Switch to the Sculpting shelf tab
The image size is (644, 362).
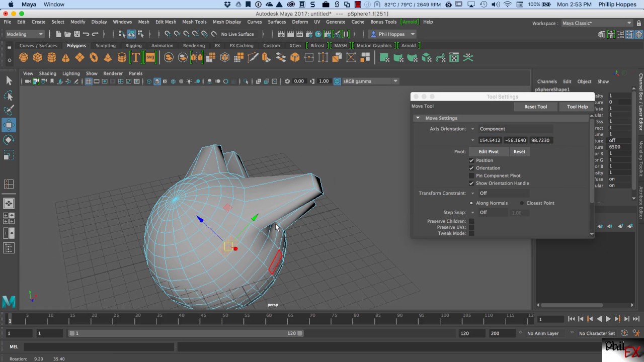point(105,45)
